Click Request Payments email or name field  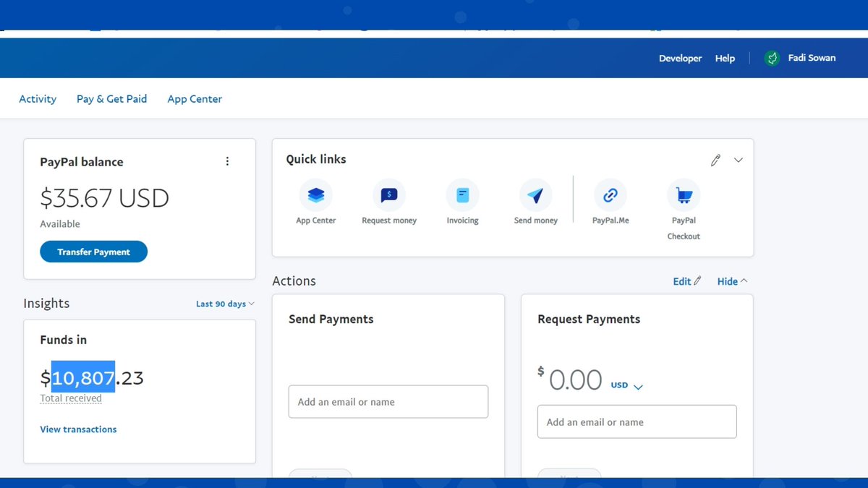coord(637,421)
